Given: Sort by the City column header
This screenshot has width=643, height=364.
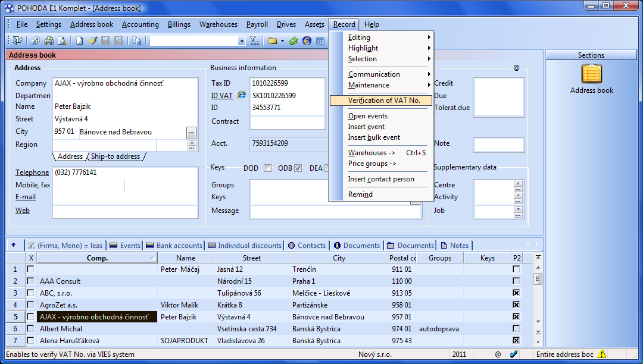Looking at the screenshot, I should click(339, 258).
